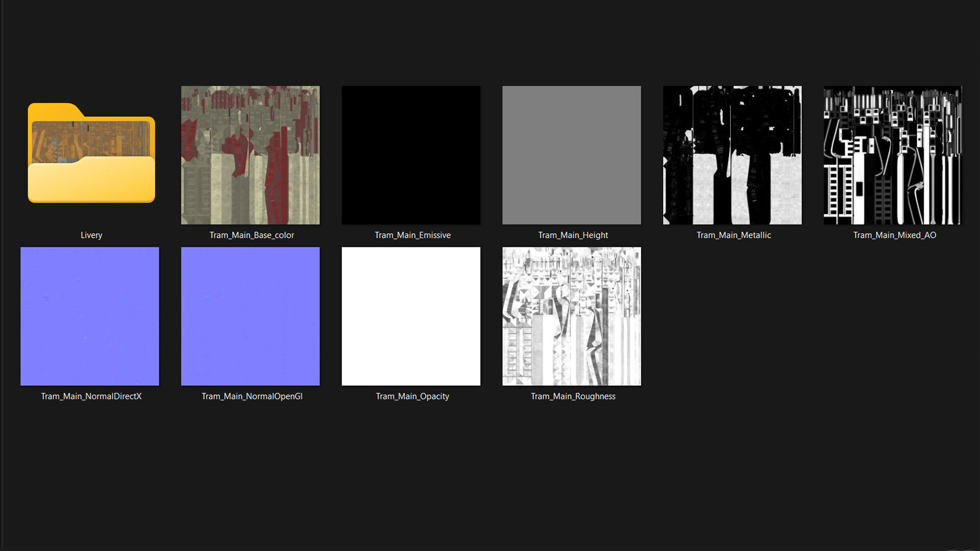Select the Tram_Main_Metallic texture thumbnail
The image size is (980, 551).
tap(732, 155)
